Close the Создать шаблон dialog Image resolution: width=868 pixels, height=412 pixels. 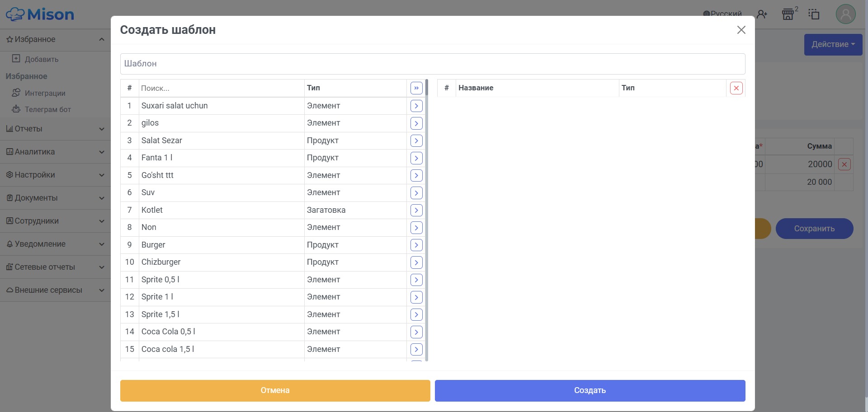click(741, 30)
